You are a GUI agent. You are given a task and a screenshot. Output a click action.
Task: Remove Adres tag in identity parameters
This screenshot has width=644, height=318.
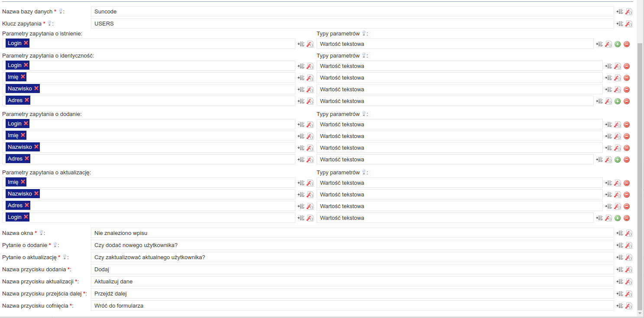click(27, 100)
